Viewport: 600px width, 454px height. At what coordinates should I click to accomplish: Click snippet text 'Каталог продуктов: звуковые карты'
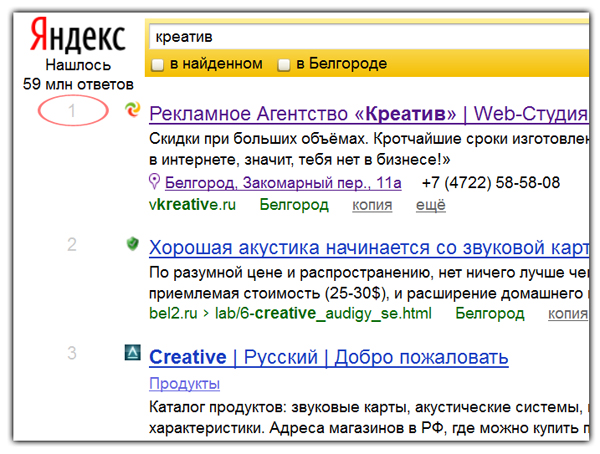pyautogui.click(x=279, y=407)
